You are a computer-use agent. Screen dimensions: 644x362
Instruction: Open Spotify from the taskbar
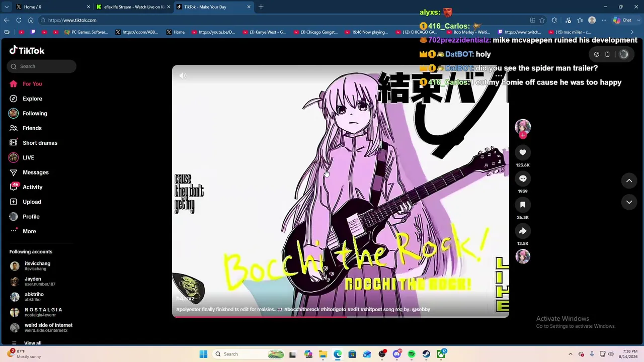412,354
